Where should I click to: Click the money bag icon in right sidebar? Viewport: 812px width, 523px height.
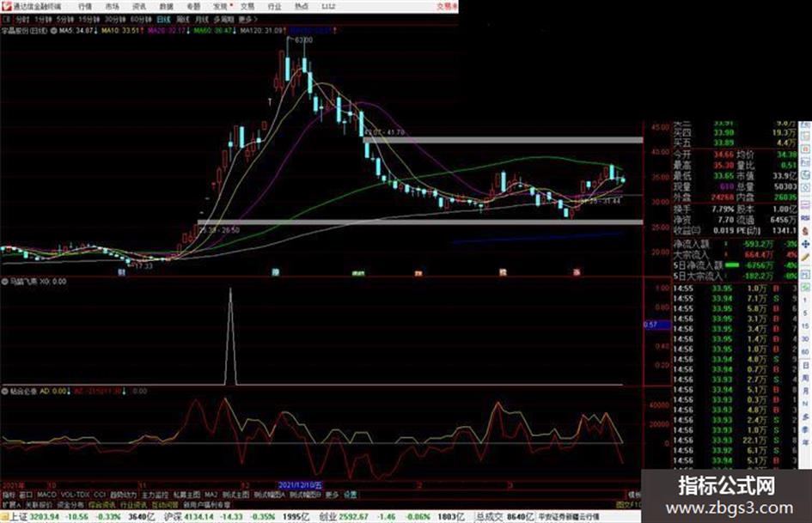coord(805,230)
